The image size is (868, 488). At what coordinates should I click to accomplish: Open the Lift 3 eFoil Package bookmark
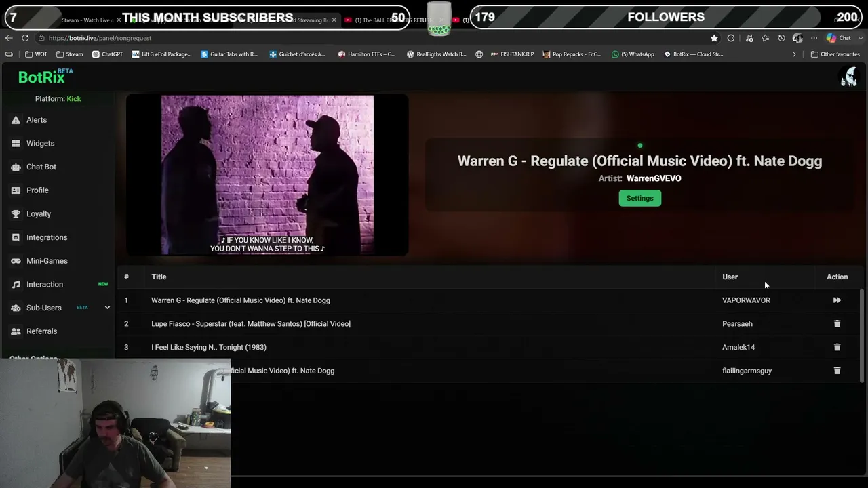click(x=161, y=54)
